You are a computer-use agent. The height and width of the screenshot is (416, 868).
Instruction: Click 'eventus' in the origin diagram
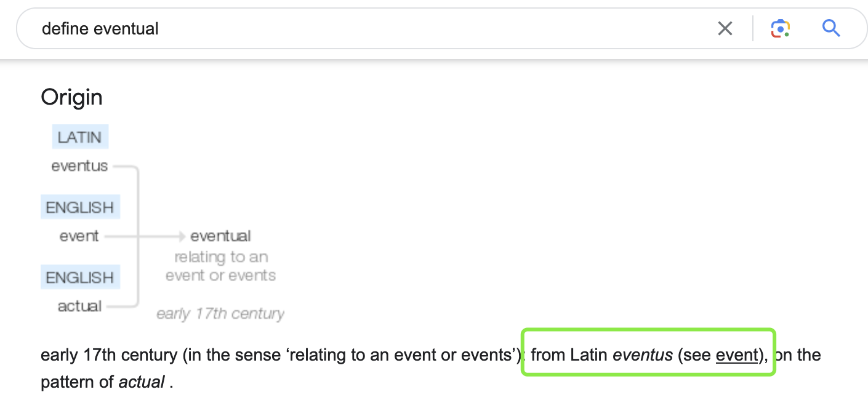pos(79,166)
